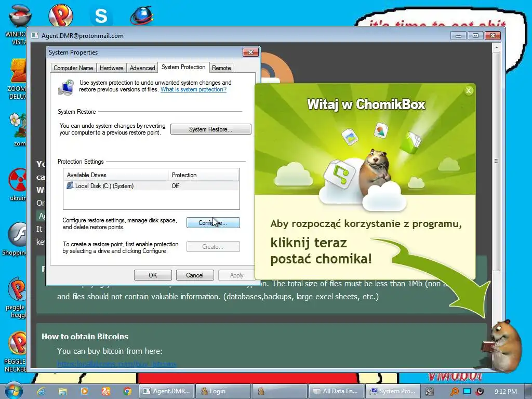Image resolution: width=532 pixels, height=399 pixels.
Task: Click the Local Disk (C:) drive icon
Action: click(70, 185)
